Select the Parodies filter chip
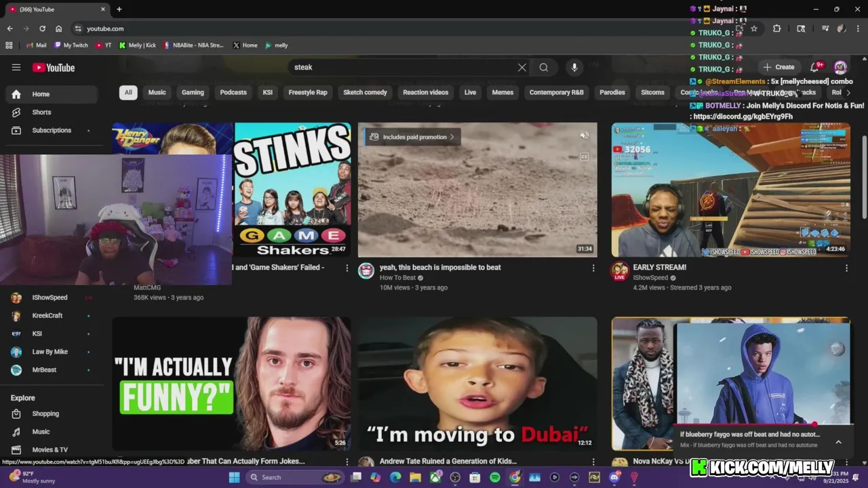This screenshot has width=868, height=488. 612,92
